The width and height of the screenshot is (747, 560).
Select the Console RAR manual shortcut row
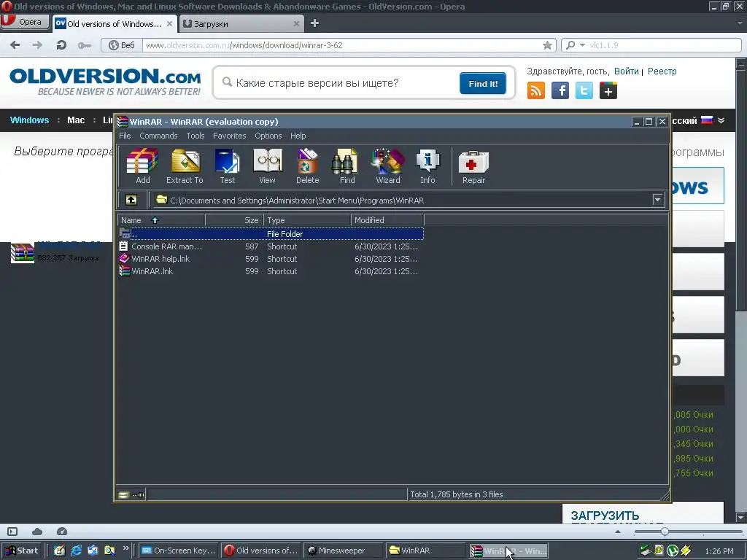(x=271, y=246)
